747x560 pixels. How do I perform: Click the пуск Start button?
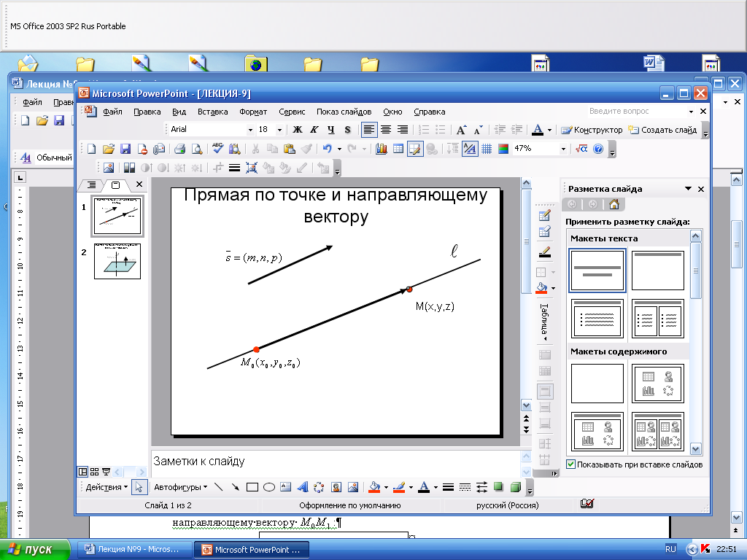[x=35, y=550]
